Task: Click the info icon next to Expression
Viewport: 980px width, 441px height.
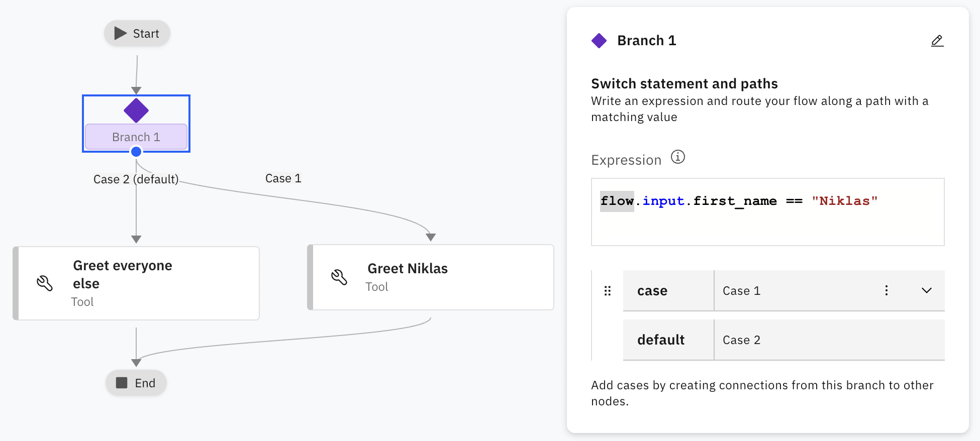Action: point(678,157)
